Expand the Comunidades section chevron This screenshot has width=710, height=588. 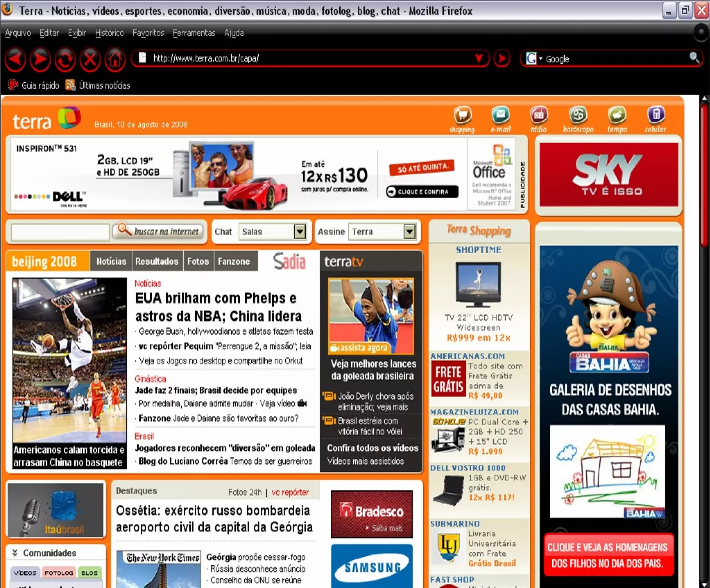(15, 553)
